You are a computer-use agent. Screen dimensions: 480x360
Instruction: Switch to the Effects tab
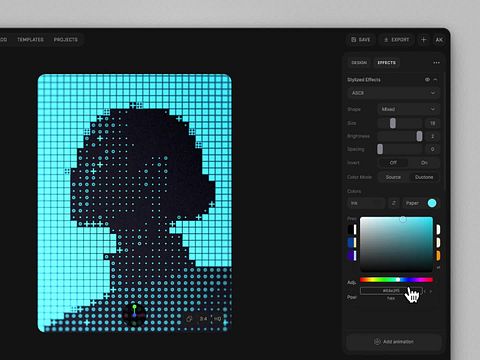point(387,63)
